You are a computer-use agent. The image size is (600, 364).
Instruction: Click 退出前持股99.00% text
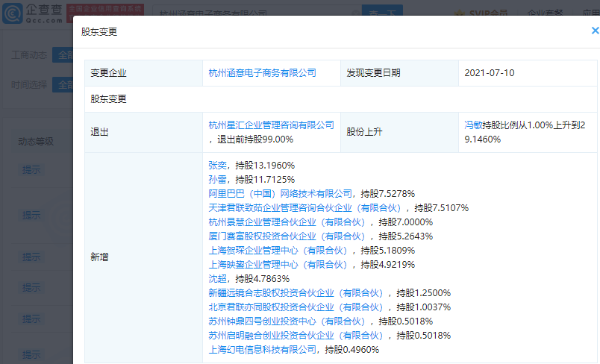[x=255, y=139]
